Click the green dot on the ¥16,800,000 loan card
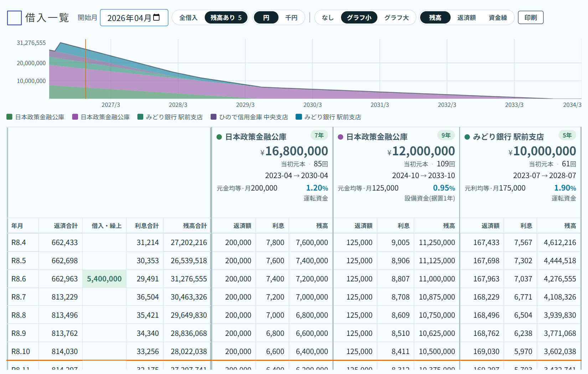This screenshot has height=374, width=588. [x=219, y=137]
